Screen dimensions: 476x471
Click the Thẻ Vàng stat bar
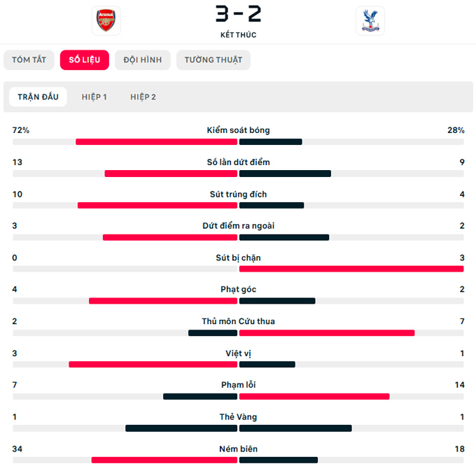pos(238,428)
